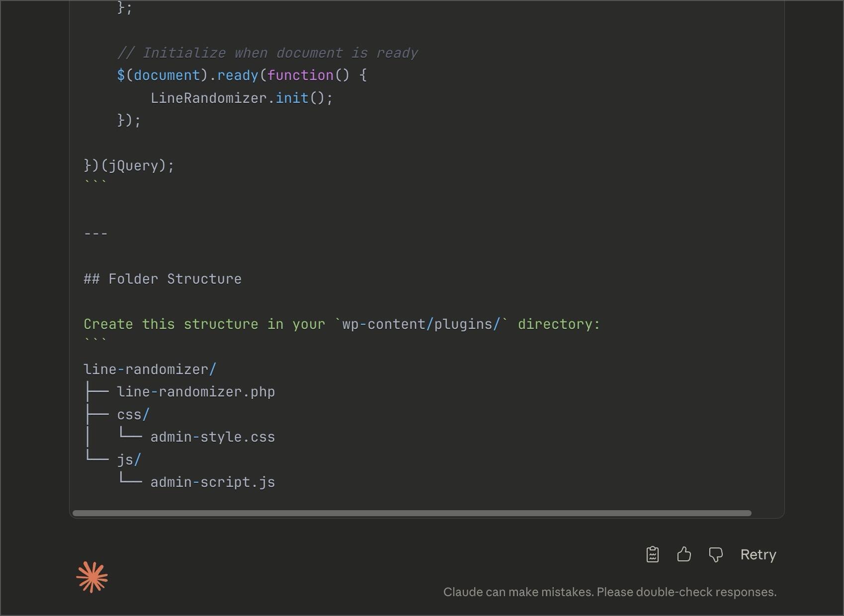The width and height of the screenshot is (844, 616).
Task: Click the '---' separator line in the code
Action: (x=96, y=233)
